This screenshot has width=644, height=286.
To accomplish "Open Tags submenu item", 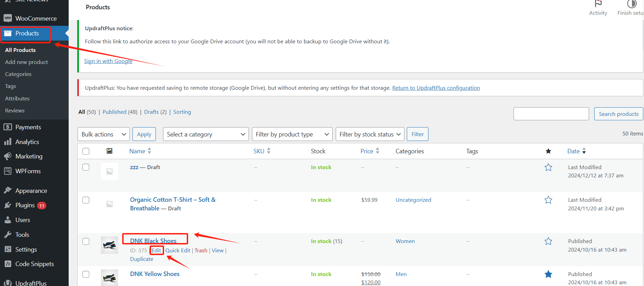I will 11,86.
